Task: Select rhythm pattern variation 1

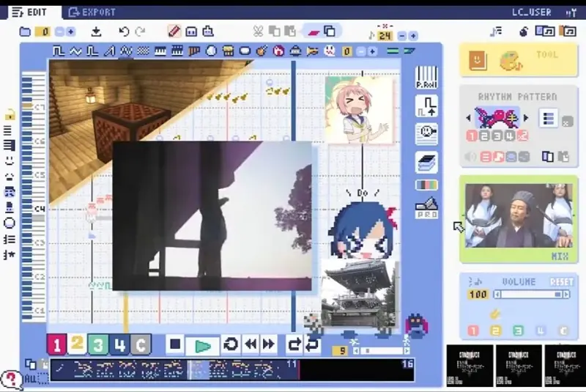Action: 472,136
